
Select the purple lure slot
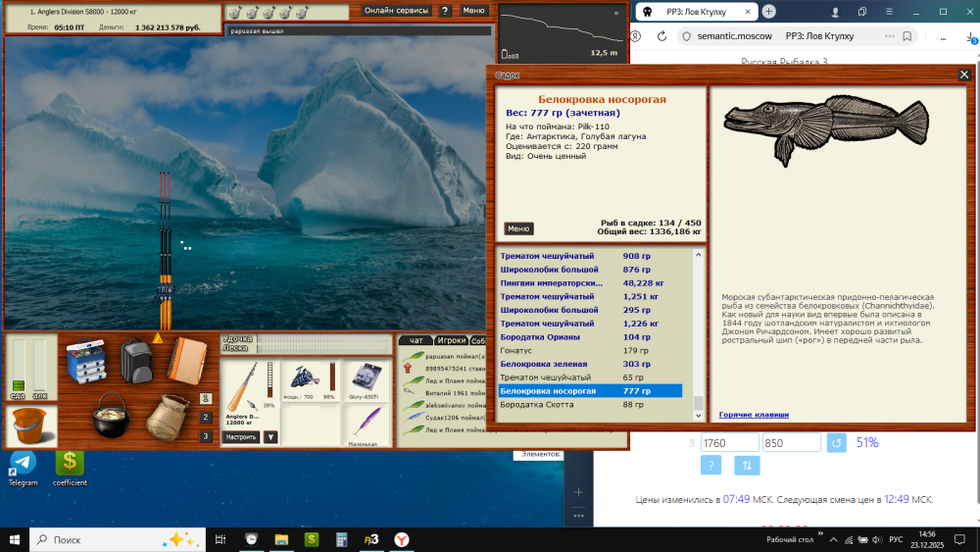click(367, 426)
